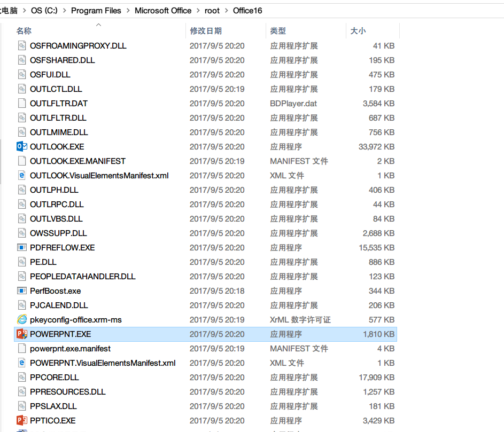Click the 15,535 KB size value

[376, 247]
